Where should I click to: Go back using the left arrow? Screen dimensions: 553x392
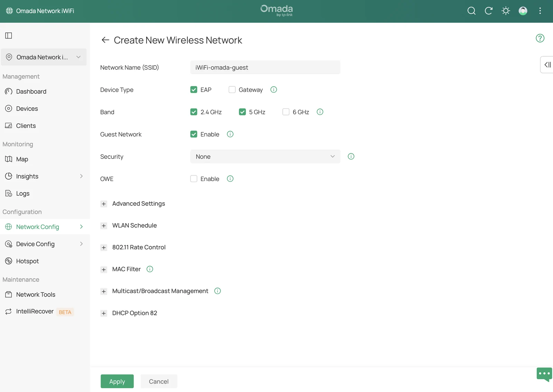(x=105, y=40)
